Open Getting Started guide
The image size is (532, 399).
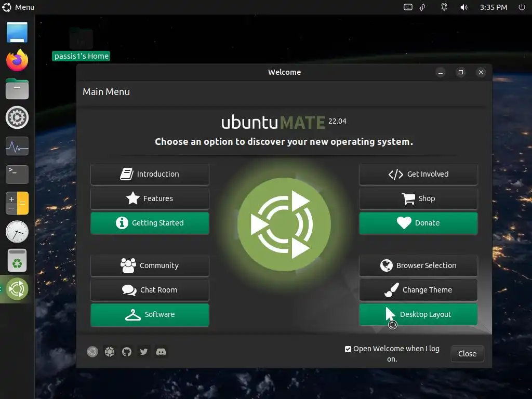coord(150,223)
